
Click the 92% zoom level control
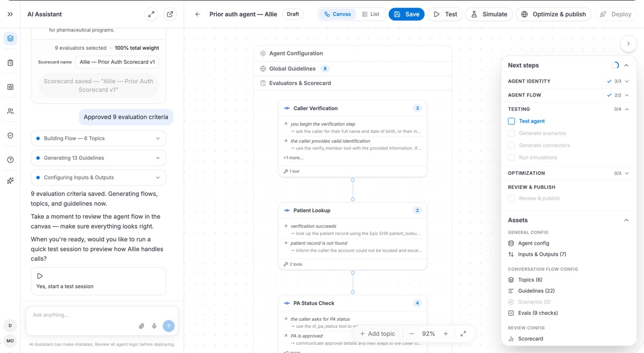(x=428, y=334)
